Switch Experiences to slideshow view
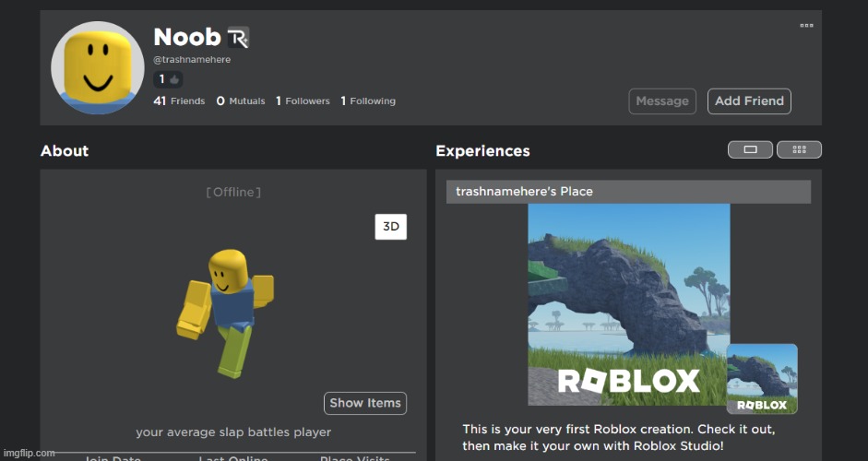This screenshot has height=461, width=868. pos(750,149)
